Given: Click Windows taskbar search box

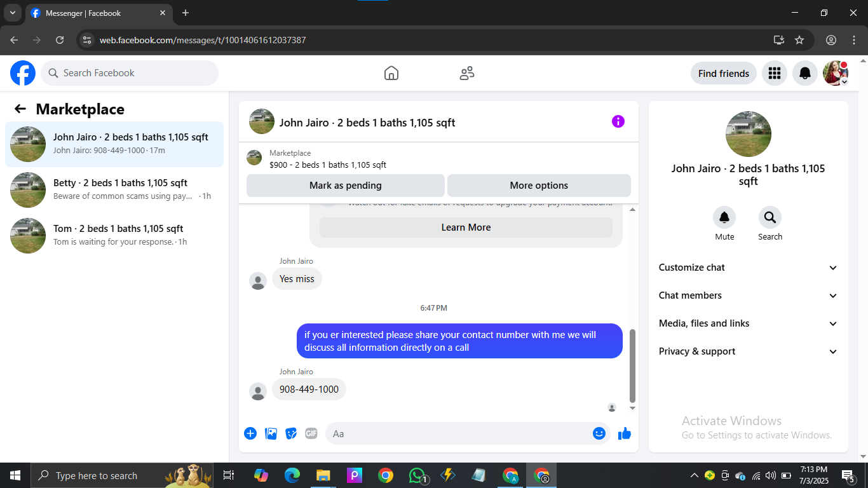Looking at the screenshot, I should point(122,475).
